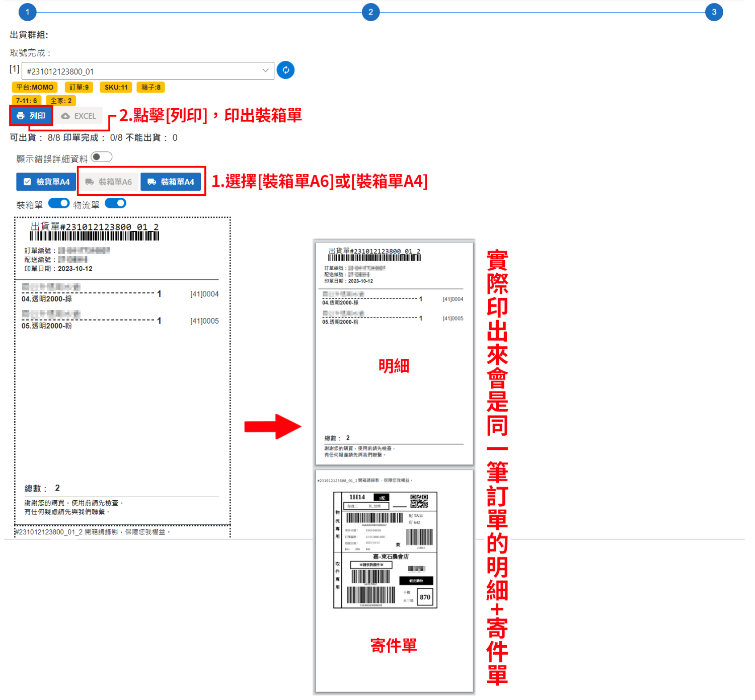Go to step 1 circle
Screen dimensions: 755x700
27,12
